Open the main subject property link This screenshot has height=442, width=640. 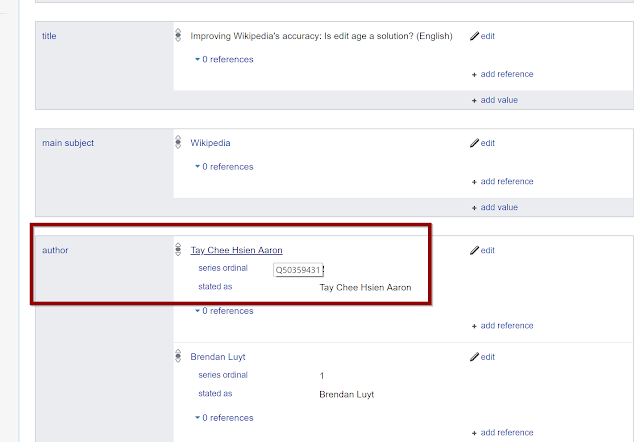[68, 143]
